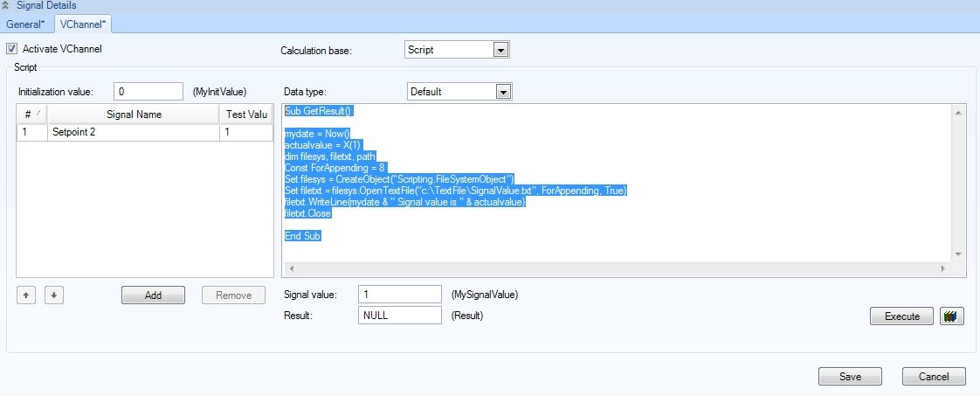Toggle the Activate VChannel checkbox

pyautogui.click(x=12, y=49)
